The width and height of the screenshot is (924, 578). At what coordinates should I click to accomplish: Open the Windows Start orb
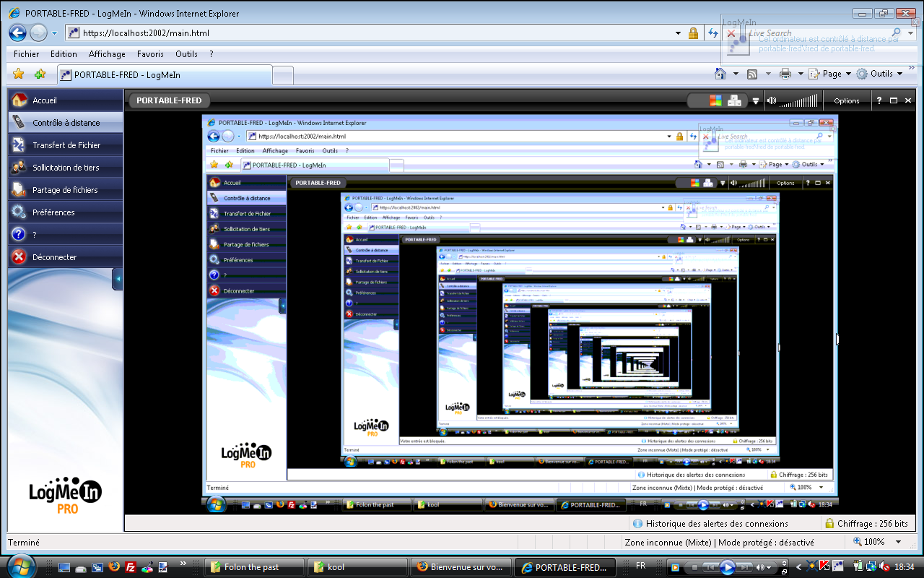pos(19,566)
